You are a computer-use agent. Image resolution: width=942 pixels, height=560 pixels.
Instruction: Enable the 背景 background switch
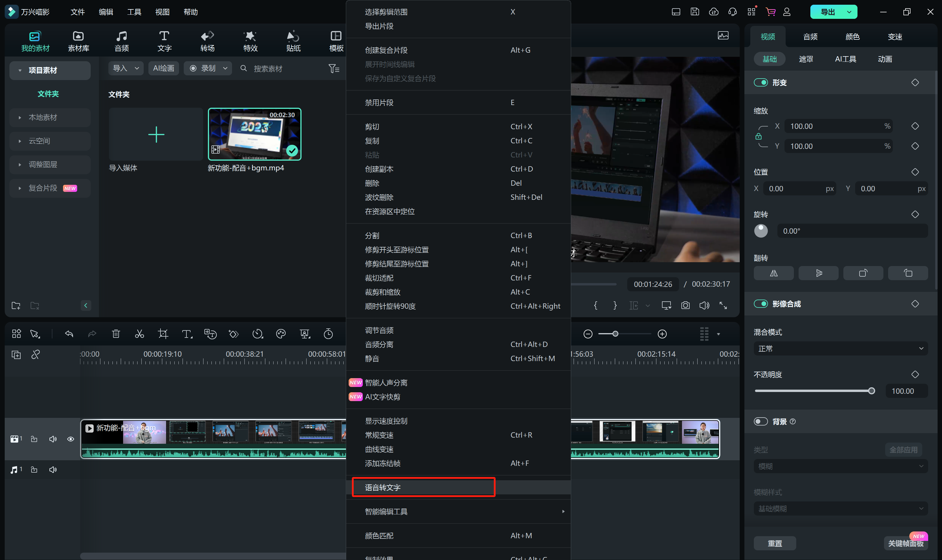click(760, 421)
